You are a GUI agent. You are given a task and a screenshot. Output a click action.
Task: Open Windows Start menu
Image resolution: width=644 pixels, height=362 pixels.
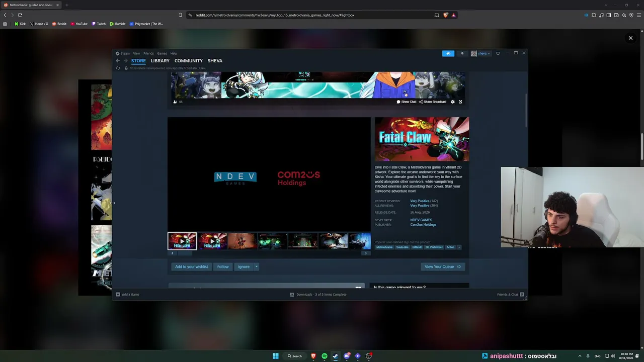click(276, 356)
